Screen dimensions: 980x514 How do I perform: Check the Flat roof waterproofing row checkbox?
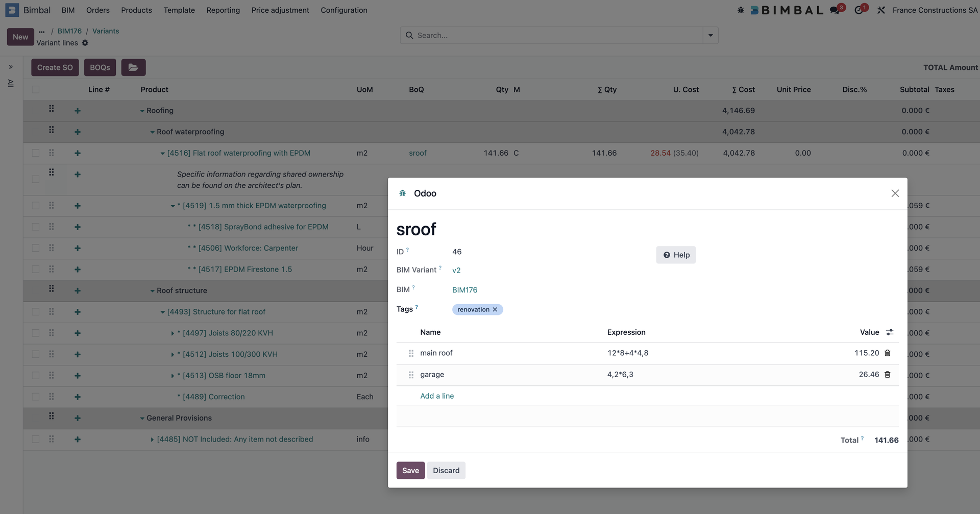(x=35, y=153)
